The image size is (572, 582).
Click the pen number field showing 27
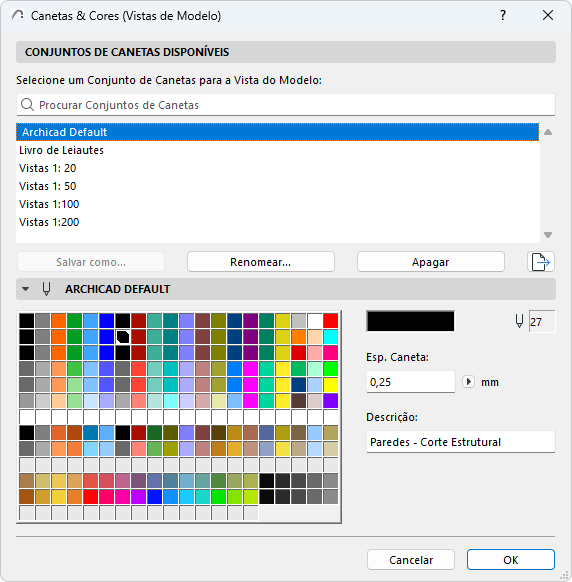[542, 321]
